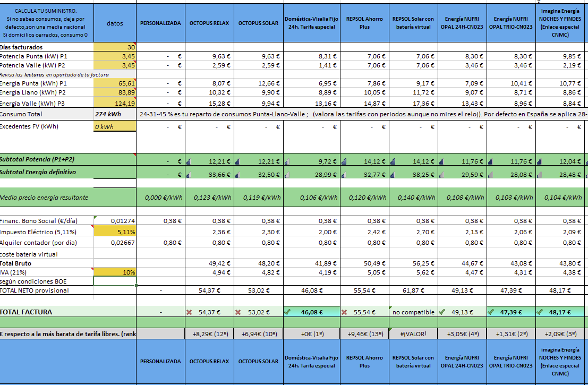Screen dimensions: 588x385
Task: Click the red X icon beside 53,02 € total
Action: tap(238, 312)
